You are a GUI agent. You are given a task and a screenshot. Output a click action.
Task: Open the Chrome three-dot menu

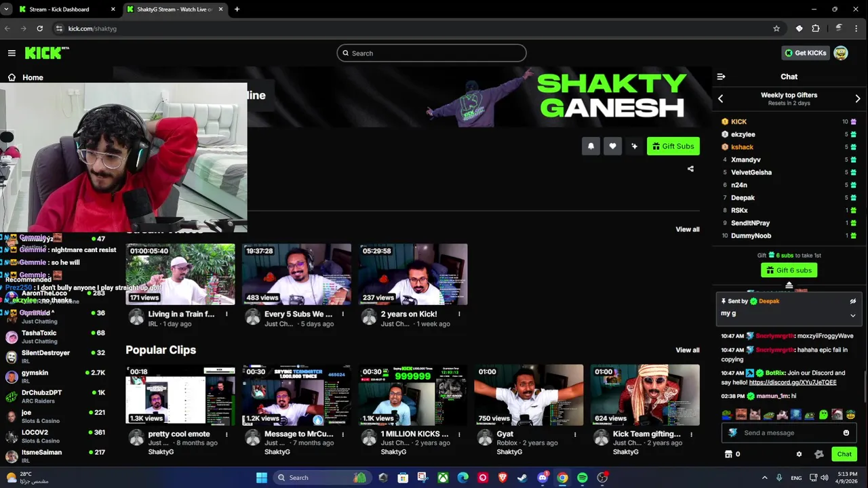click(857, 28)
